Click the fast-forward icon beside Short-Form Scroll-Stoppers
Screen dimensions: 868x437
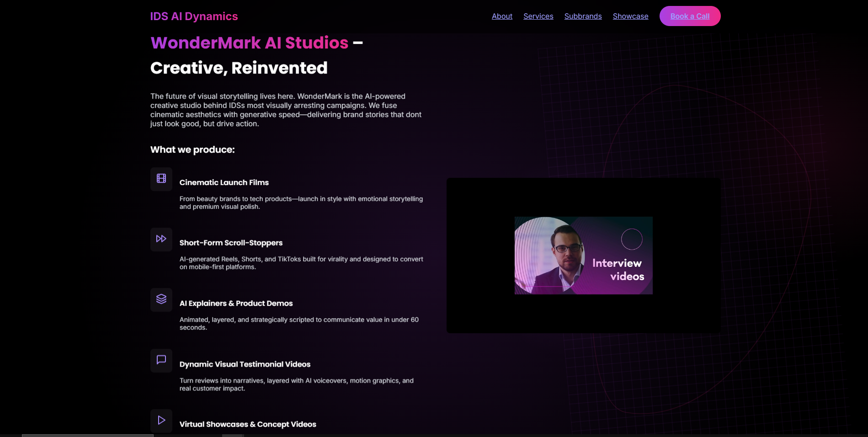pyautogui.click(x=161, y=239)
